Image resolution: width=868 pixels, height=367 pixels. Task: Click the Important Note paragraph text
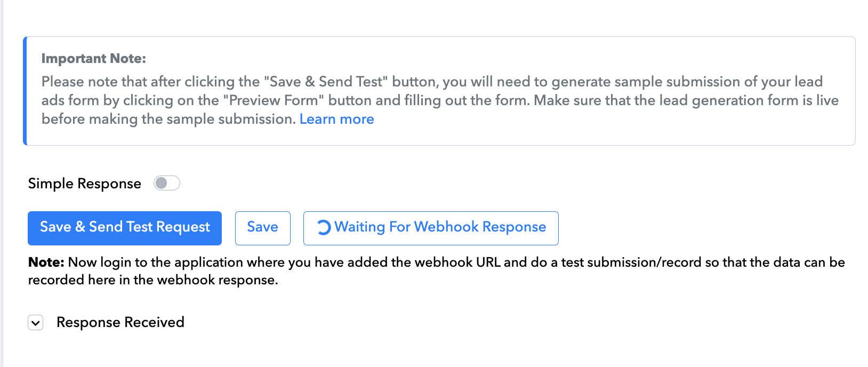(x=440, y=100)
